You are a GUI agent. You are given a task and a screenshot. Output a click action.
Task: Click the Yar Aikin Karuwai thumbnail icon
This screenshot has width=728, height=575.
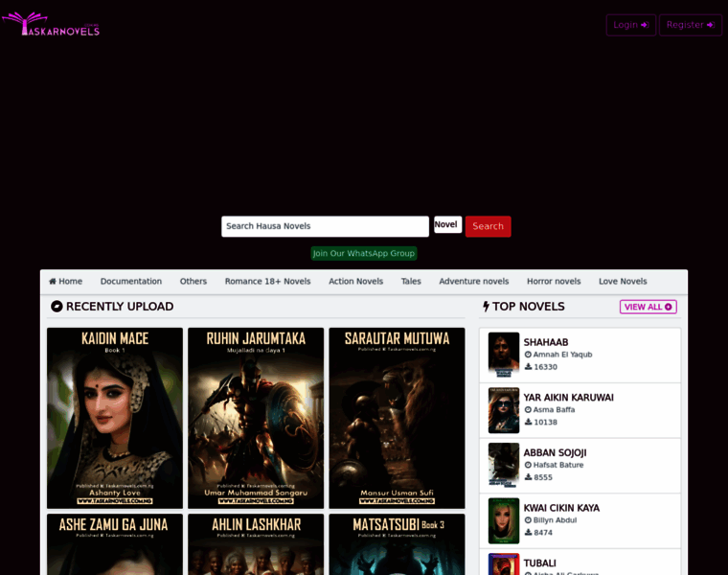pyautogui.click(x=504, y=410)
